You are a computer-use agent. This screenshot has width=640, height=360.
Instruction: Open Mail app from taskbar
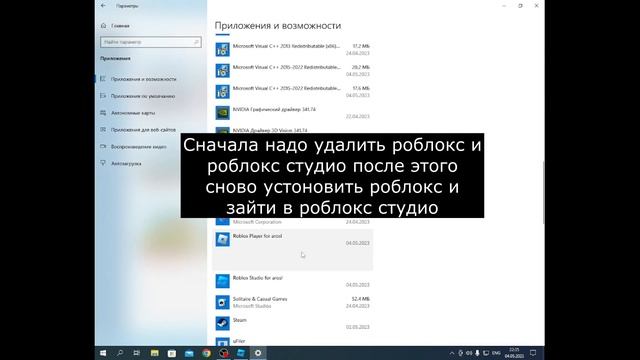coord(189,353)
